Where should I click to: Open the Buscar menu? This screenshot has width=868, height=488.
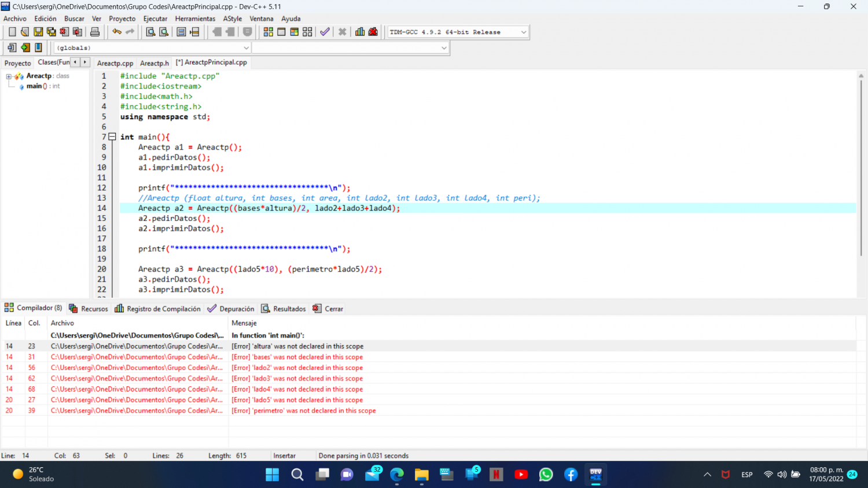click(74, 19)
